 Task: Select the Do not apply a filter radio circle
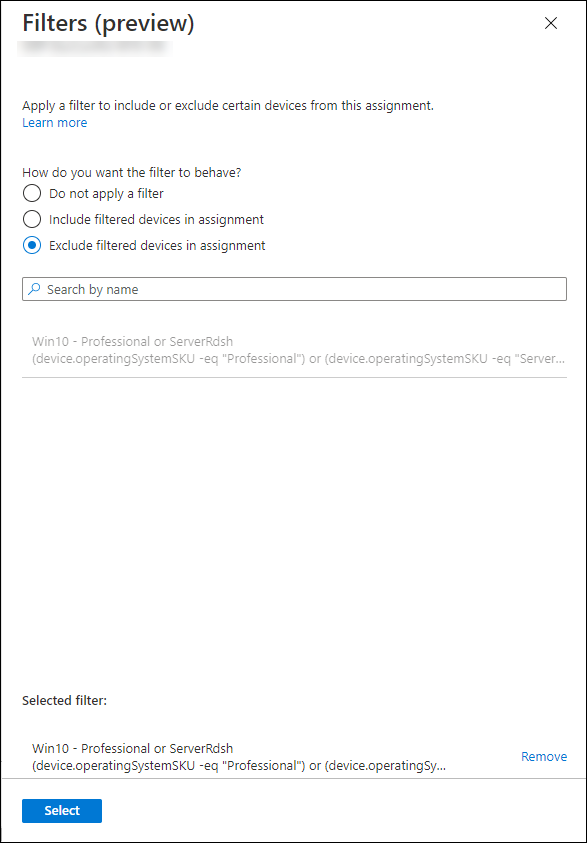[x=32, y=193]
